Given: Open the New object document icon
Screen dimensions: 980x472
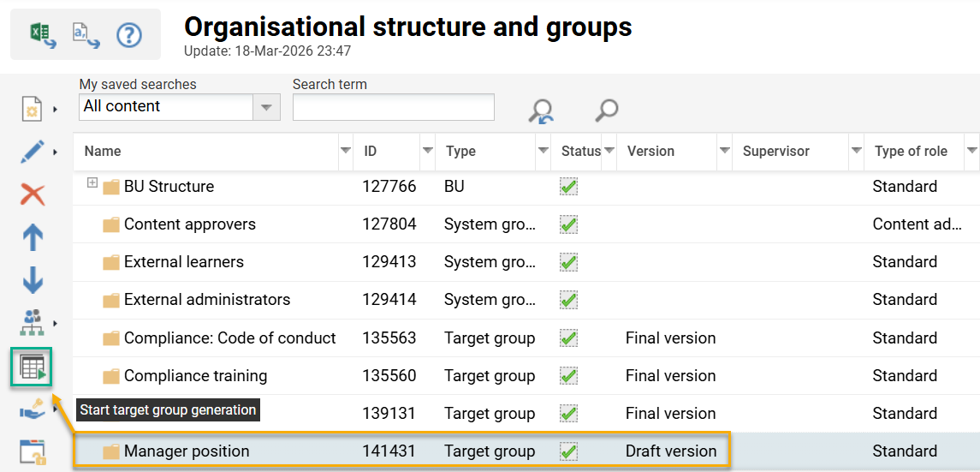Looking at the screenshot, I should (x=33, y=109).
